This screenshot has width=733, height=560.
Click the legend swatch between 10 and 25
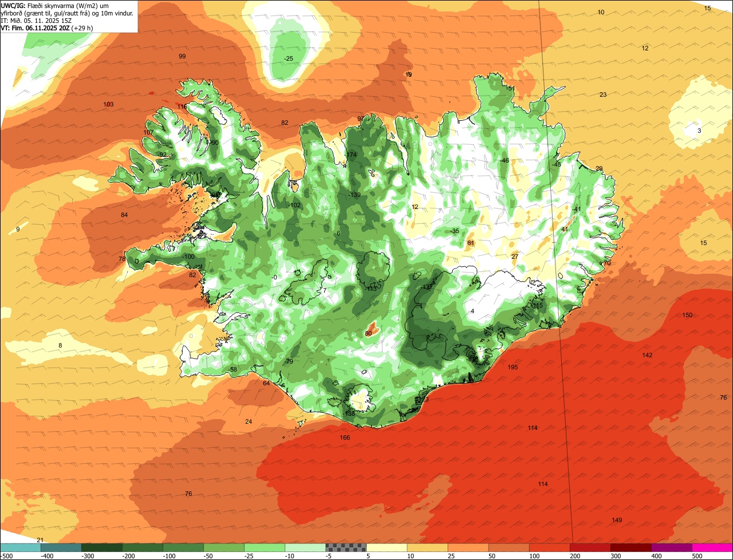[427, 547]
